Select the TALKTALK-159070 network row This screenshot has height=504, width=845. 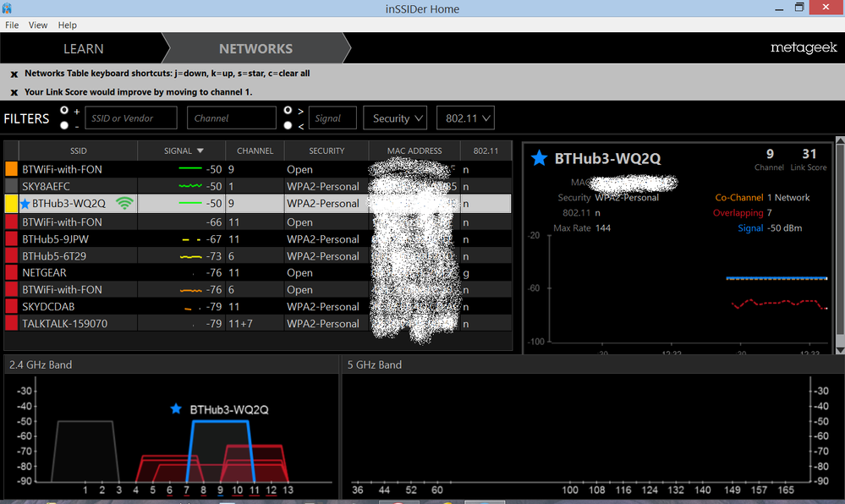pos(258,323)
